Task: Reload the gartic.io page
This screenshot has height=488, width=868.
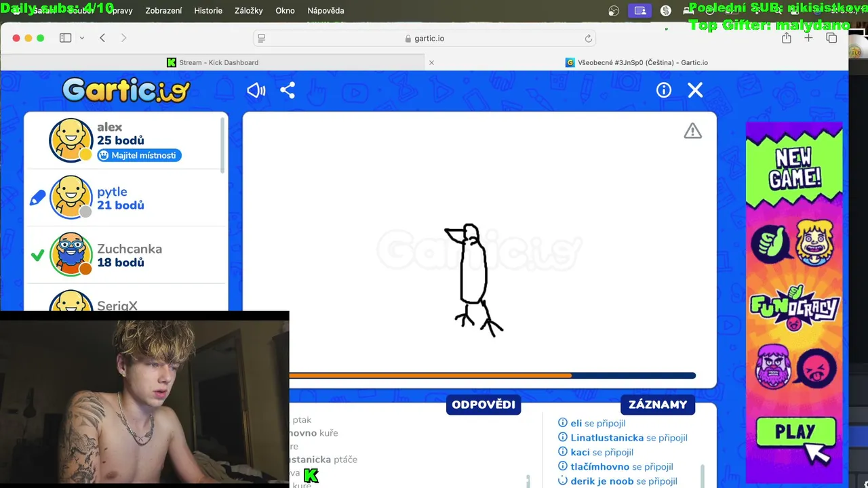Action: tap(589, 39)
